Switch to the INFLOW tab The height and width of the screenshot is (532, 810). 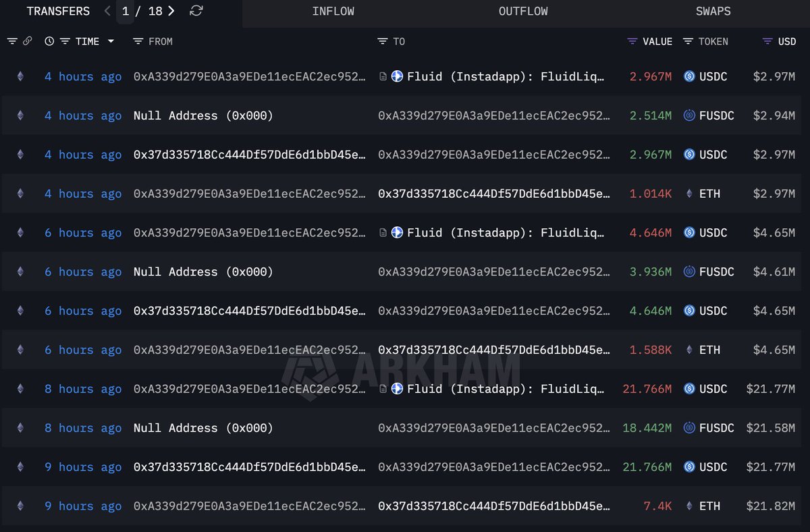333,11
